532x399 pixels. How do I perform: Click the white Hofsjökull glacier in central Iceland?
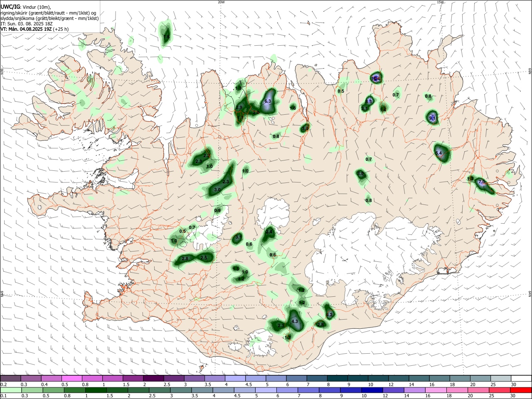pos(273,213)
